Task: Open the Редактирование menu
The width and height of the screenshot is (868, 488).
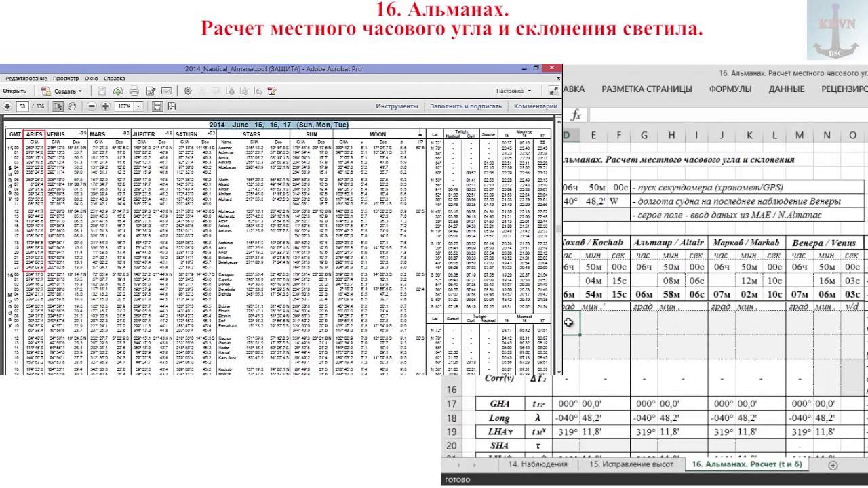Action: (26, 79)
